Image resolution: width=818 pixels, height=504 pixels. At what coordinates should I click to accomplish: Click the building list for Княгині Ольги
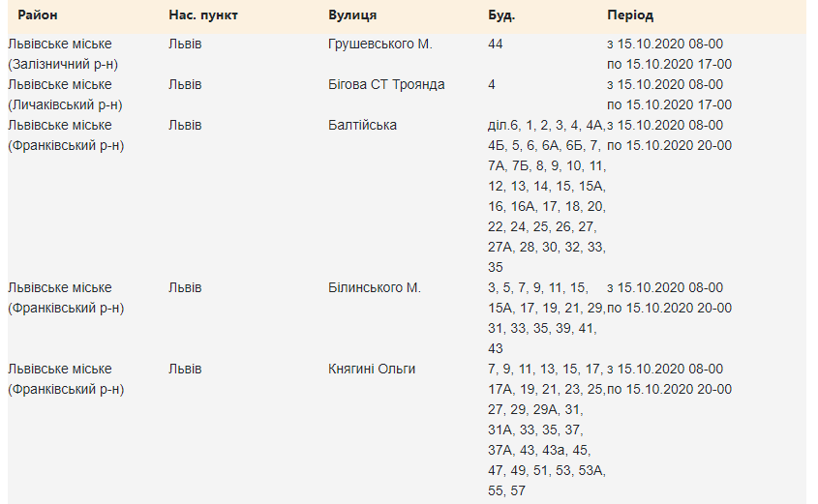[x=546, y=430]
